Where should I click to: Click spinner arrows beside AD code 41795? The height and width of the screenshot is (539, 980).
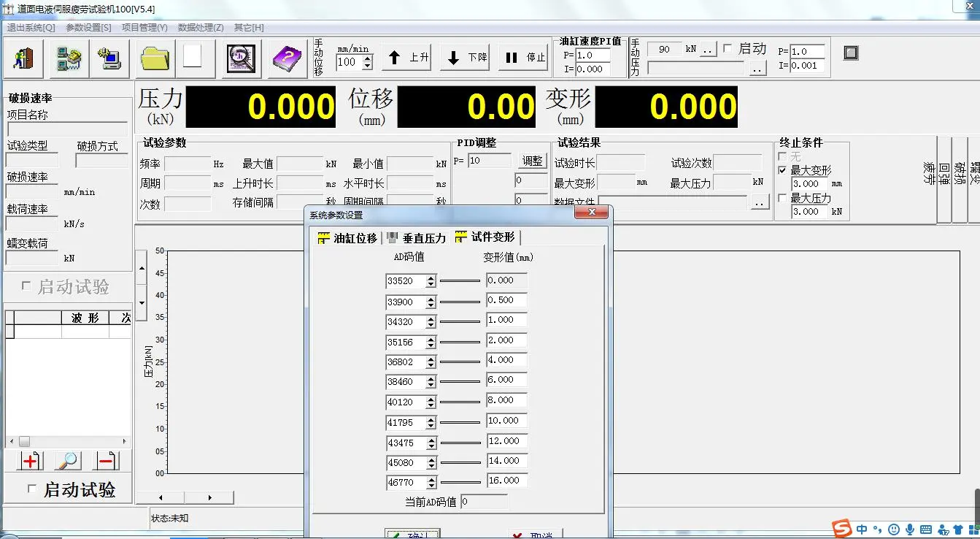(x=431, y=422)
